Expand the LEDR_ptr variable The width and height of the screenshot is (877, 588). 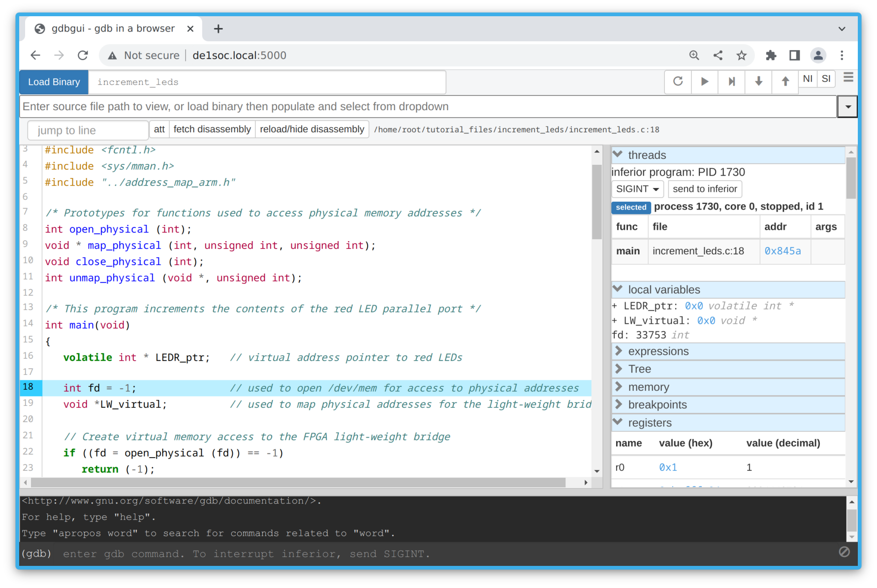tap(615, 306)
